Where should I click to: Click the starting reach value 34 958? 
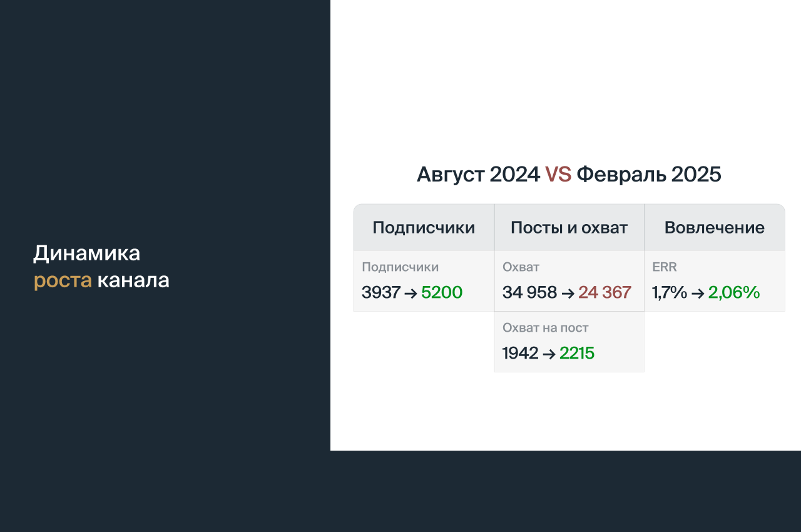529,292
